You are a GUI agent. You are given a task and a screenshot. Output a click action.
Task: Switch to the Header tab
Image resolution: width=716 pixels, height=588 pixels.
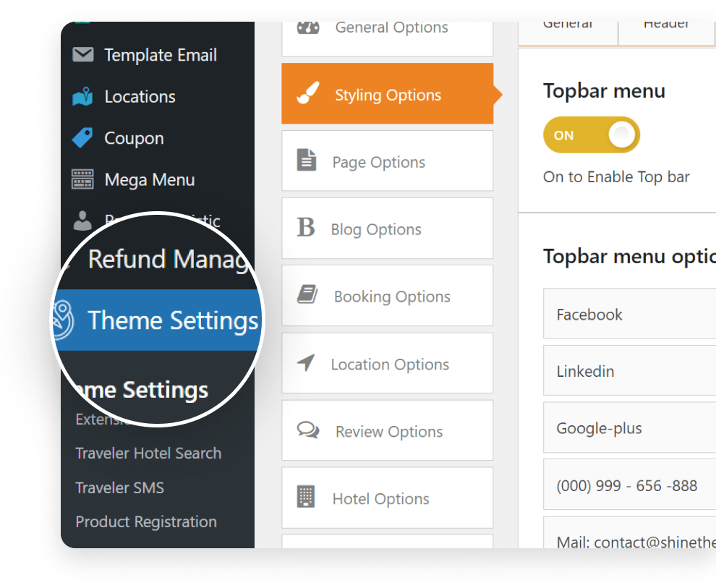(666, 23)
